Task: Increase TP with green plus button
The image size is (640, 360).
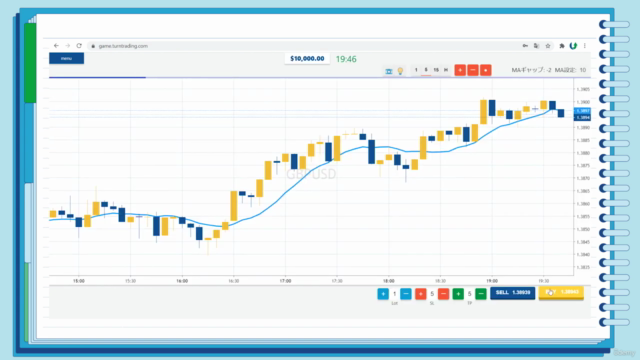Action: pyautogui.click(x=458, y=293)
